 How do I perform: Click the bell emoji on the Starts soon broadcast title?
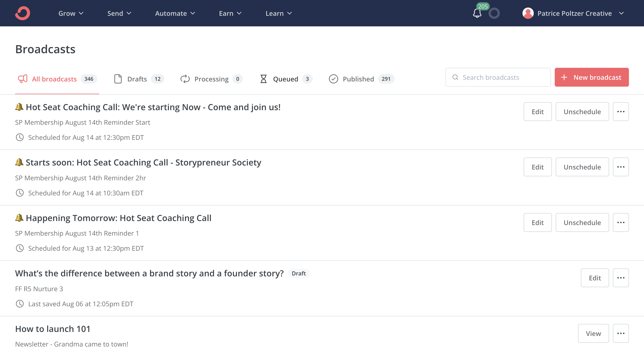click(19, 162)
